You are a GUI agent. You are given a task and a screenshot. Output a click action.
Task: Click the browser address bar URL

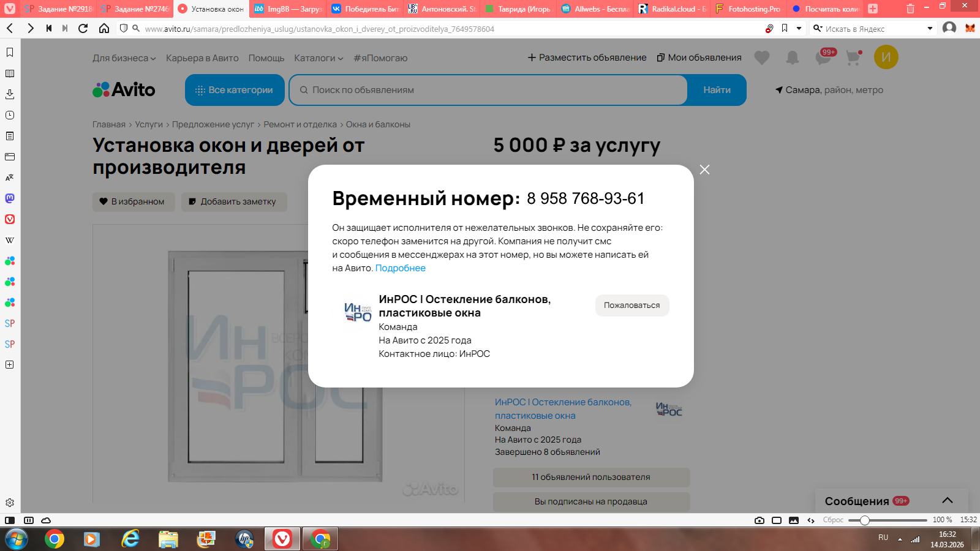click(x=319, y=29)
